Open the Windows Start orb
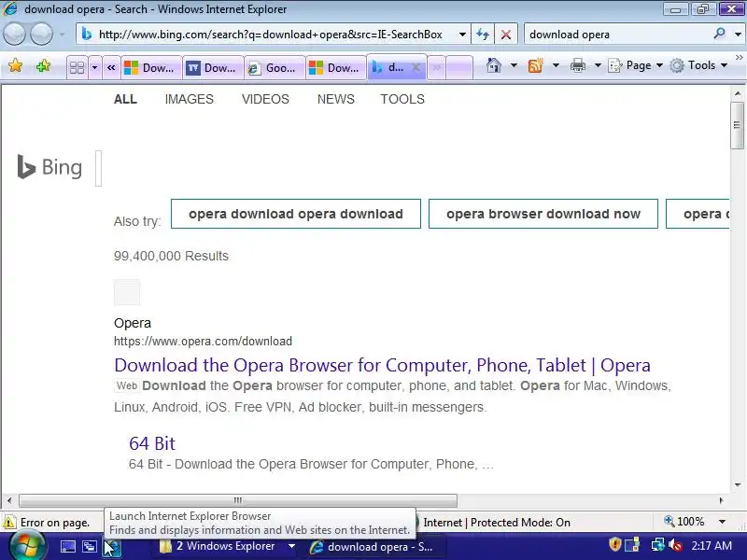 pyautogui.click(x=27, y=546)
